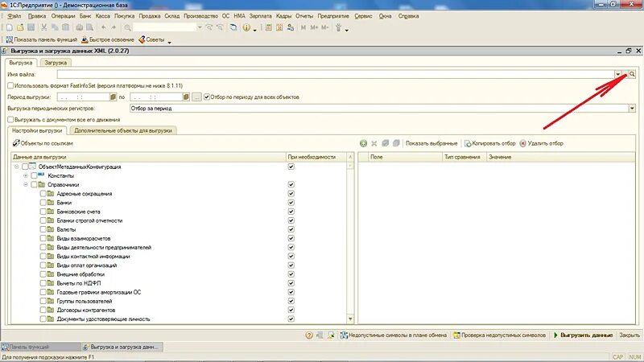Image resolution: width=644 pixels, height=362 pixels.
Task: Click the open file folder icon
Action: tap(20, 27)
